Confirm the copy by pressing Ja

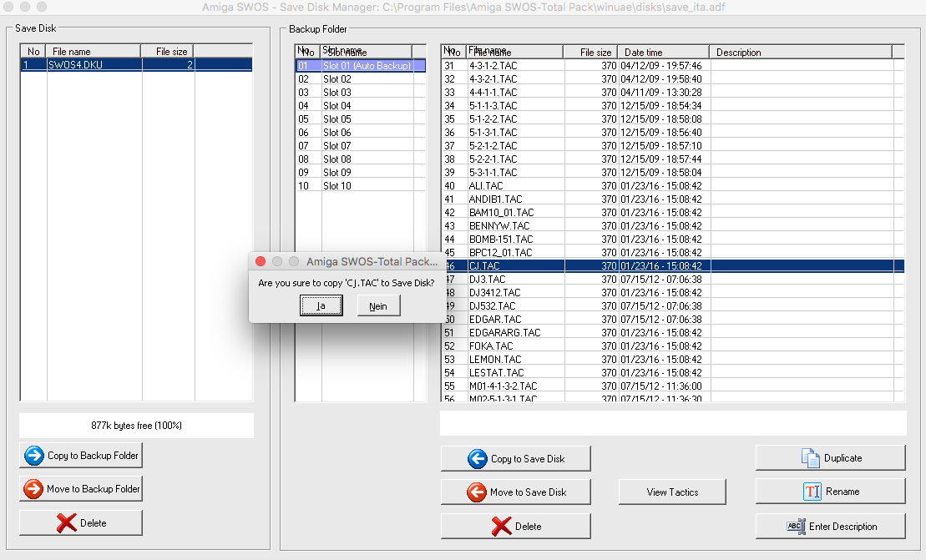tap(321, 306)
